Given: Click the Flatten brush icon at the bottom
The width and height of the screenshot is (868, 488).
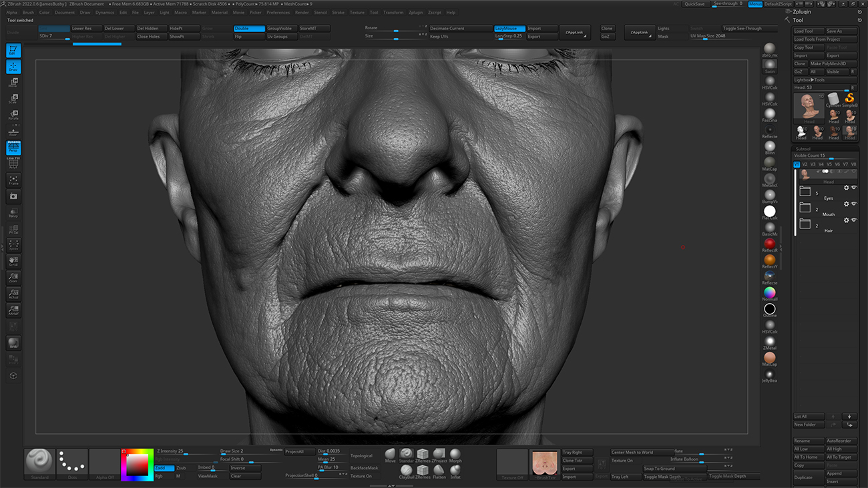Looking at the screenshot, I should pos(439,470).
